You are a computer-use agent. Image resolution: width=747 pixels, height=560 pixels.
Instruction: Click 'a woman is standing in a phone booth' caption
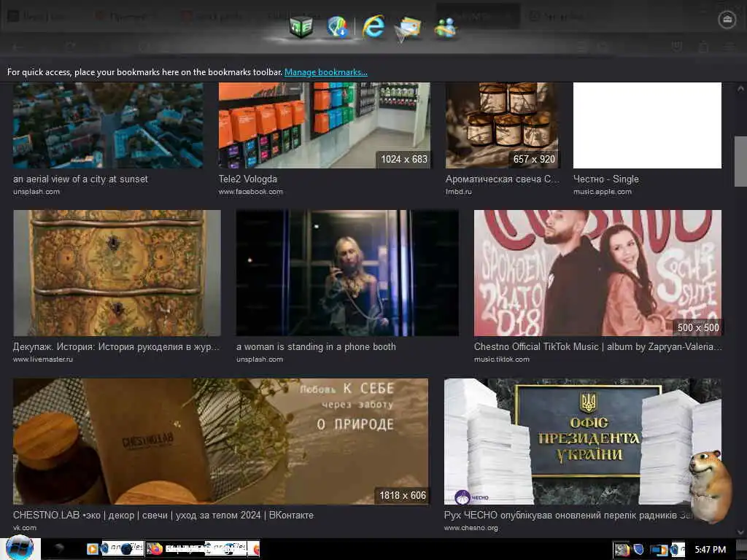pos(316,346)
